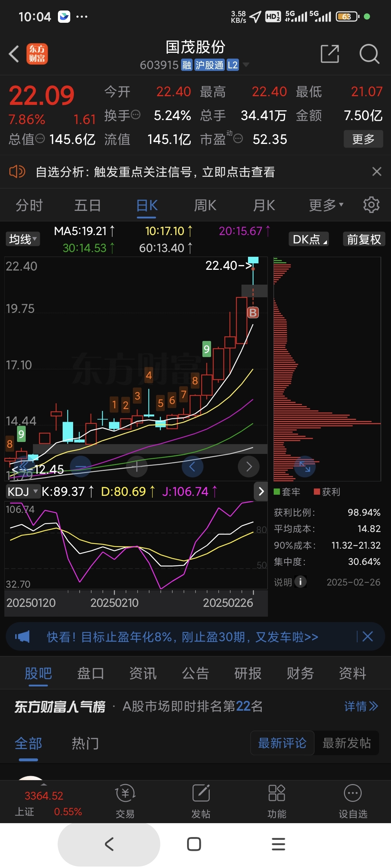Tap the megaphone icon in banner

pyautogui.click(x=22, y=637)
